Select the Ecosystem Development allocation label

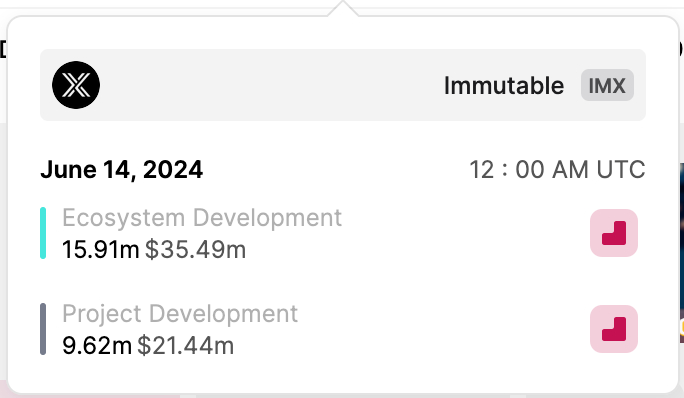click(202, 218)
